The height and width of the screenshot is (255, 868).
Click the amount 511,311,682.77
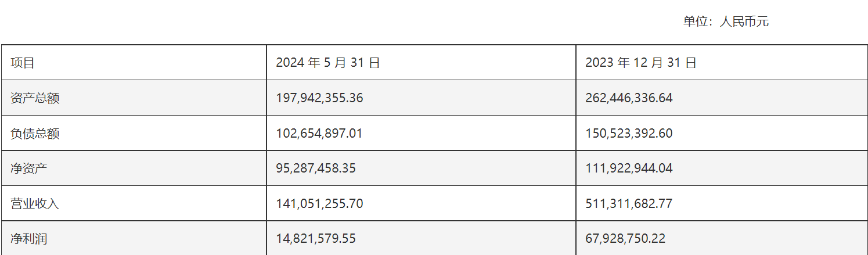[629, 204]
